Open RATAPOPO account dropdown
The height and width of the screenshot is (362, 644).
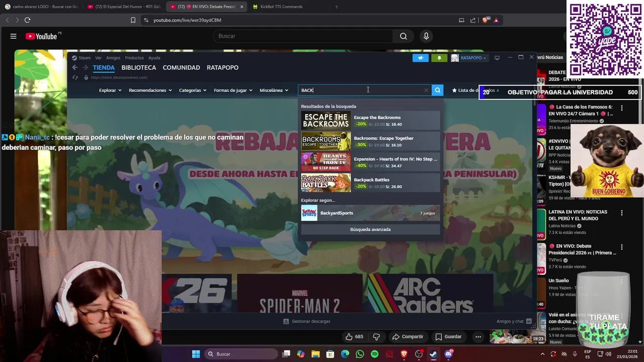click(x=468, y=58)
